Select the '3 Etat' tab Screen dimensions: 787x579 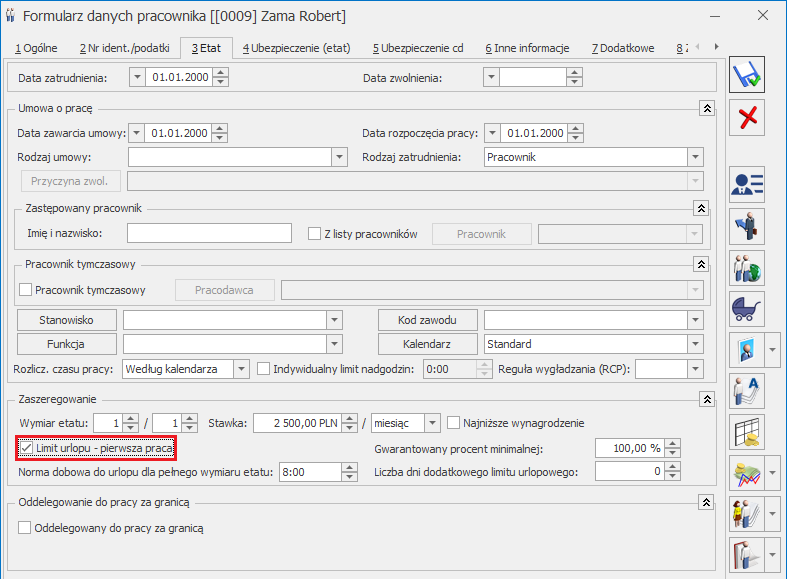coord(206,48)
